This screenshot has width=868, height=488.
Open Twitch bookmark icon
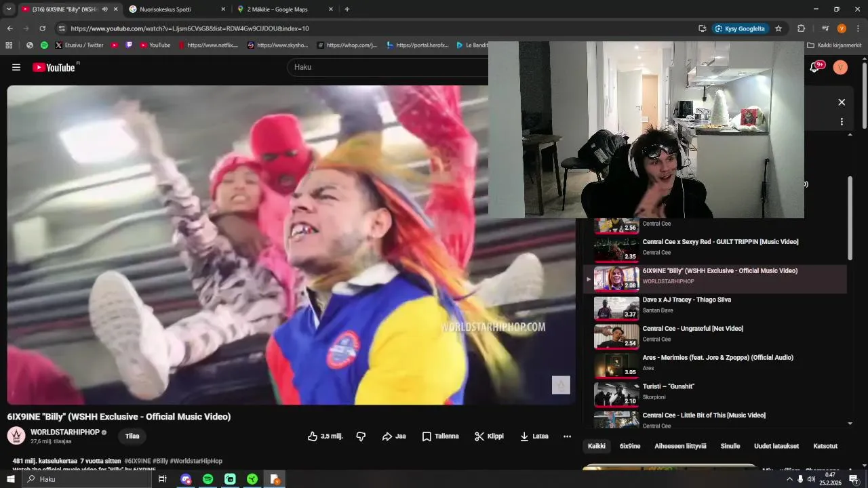(x=129, y=45)
